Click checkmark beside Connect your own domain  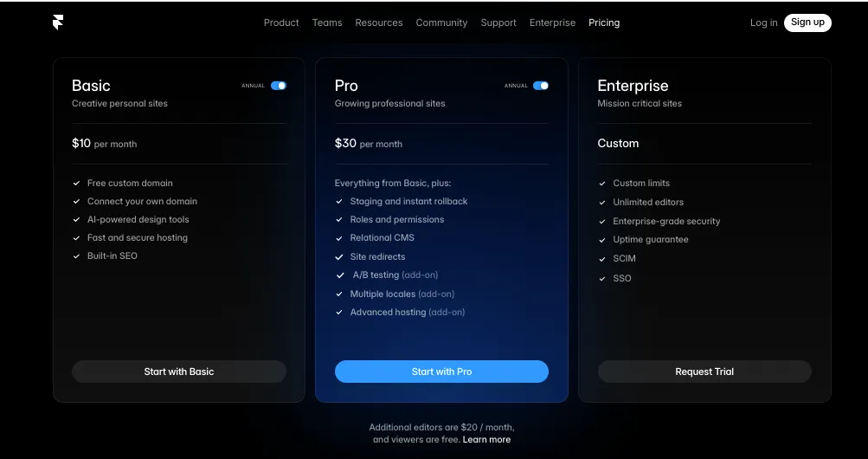tap(76, 201)
